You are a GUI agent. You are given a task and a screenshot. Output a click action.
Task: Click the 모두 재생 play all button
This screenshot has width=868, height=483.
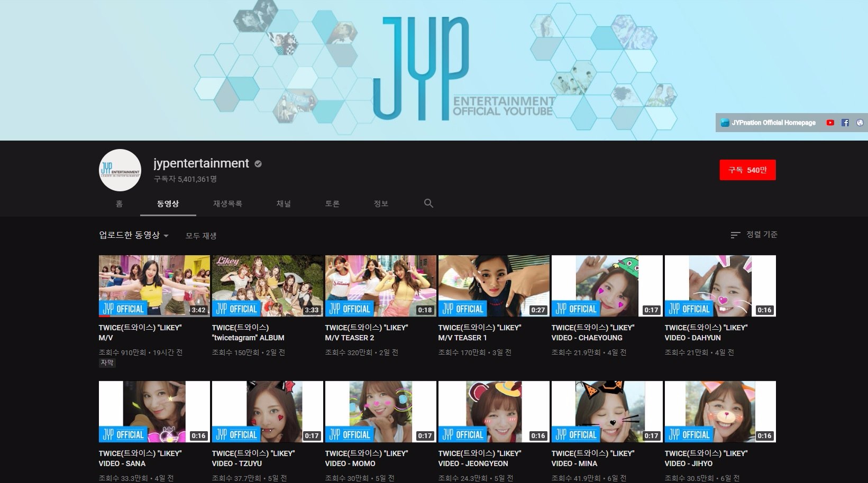pos(201,236)
